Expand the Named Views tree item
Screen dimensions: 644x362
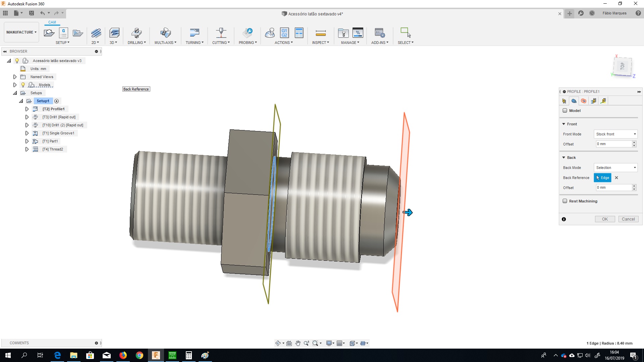(x=15, y=76)
